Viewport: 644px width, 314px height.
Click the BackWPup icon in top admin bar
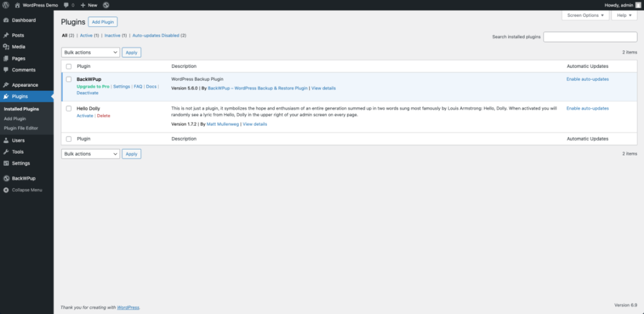point(106,5)
